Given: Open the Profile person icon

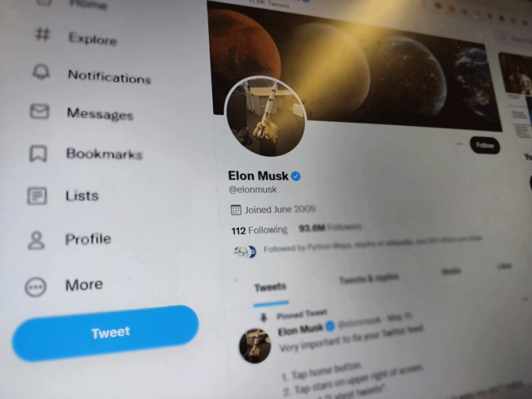Looking at the screenshot, I should click(x=36, y=240).
